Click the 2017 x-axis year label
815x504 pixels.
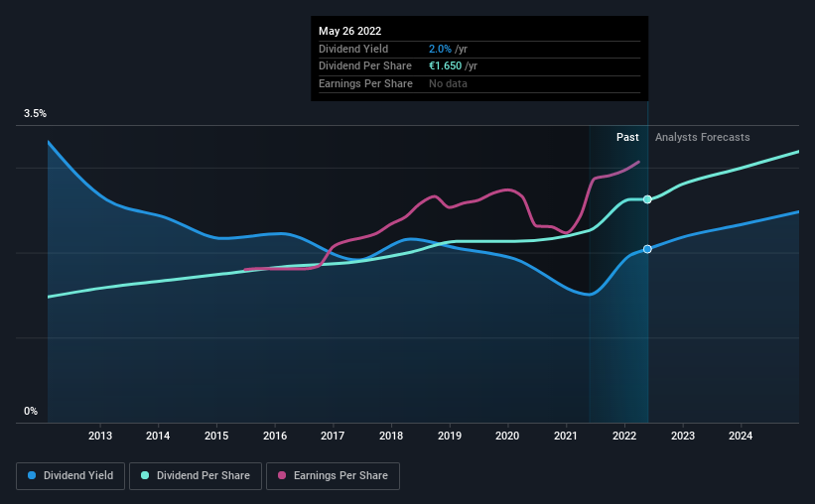click(x=333, y=436)
